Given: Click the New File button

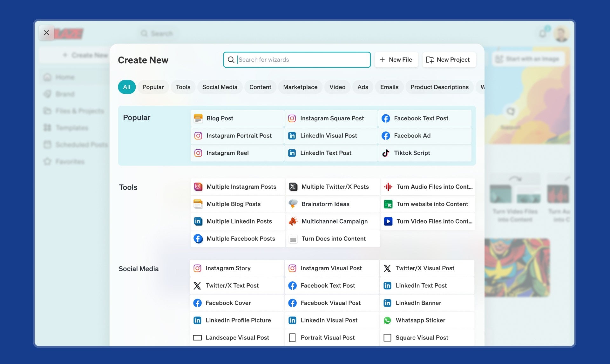Looking at the screenshot, I should 396,60.
